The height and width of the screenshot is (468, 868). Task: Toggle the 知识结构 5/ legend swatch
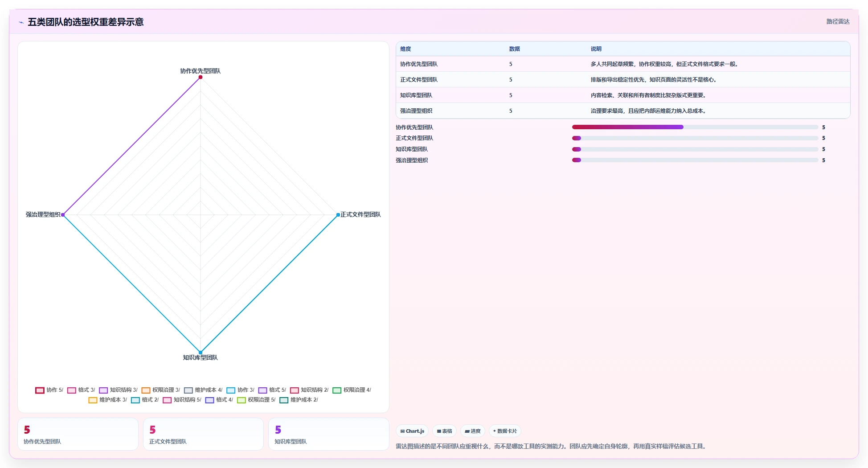coord(167,400)
